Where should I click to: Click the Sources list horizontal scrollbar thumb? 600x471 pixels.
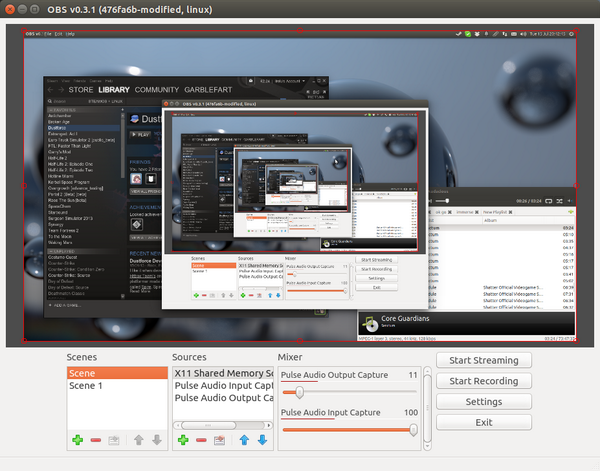pyautogui.click(x=209, y=425)
